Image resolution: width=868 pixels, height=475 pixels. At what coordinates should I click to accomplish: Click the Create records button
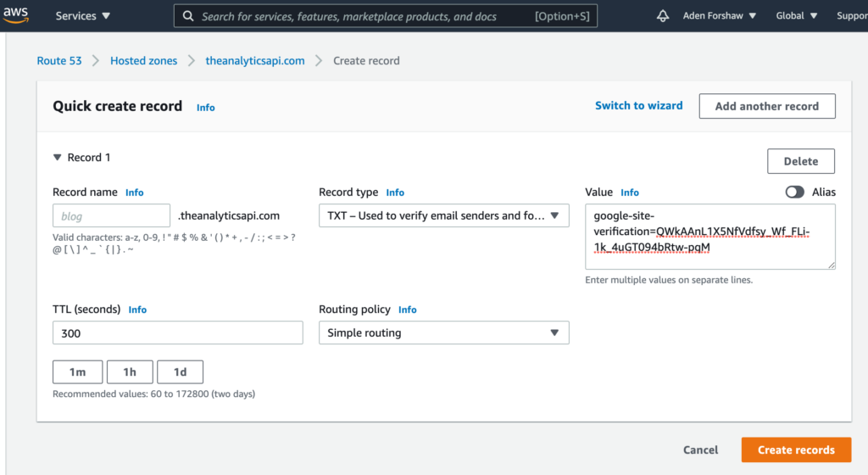796,450
